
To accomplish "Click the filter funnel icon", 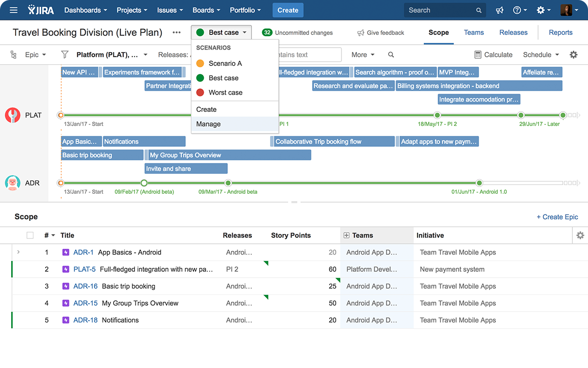I will pos(64,54).
